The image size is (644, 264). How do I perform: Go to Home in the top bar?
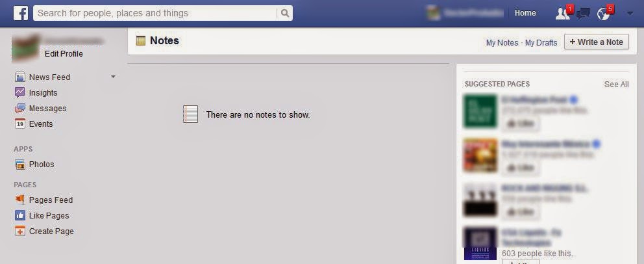pos(525,13)
